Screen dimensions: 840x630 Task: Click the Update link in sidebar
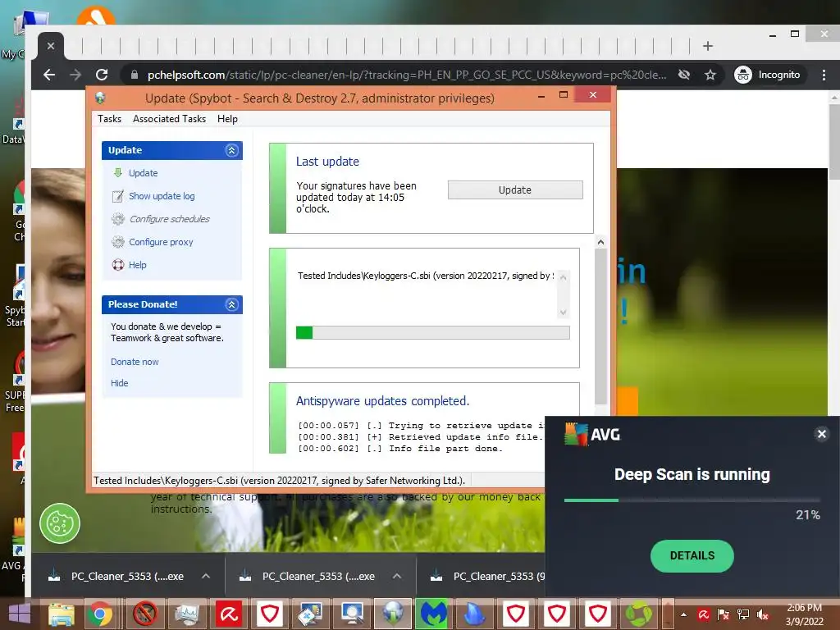click(143, 173)
